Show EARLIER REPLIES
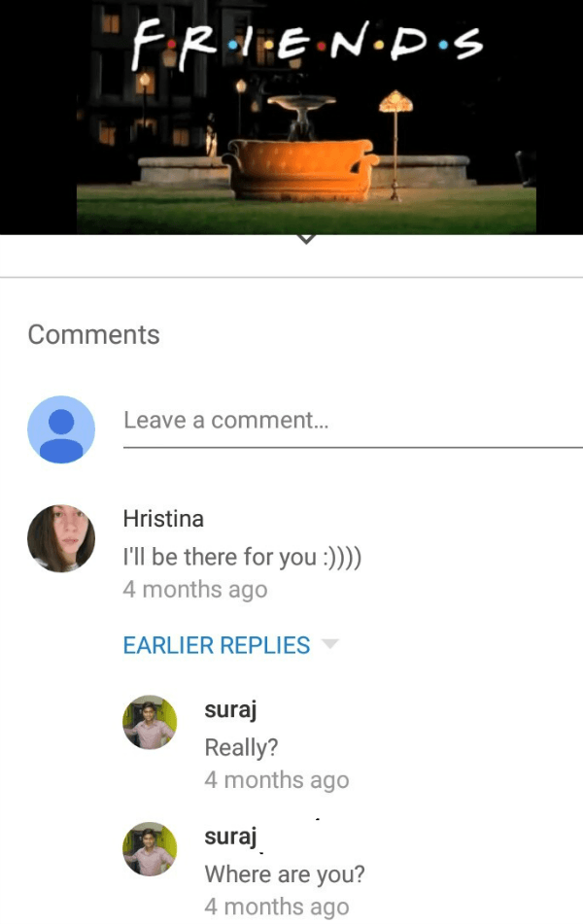The image size is (583, 924). [217, 645]
